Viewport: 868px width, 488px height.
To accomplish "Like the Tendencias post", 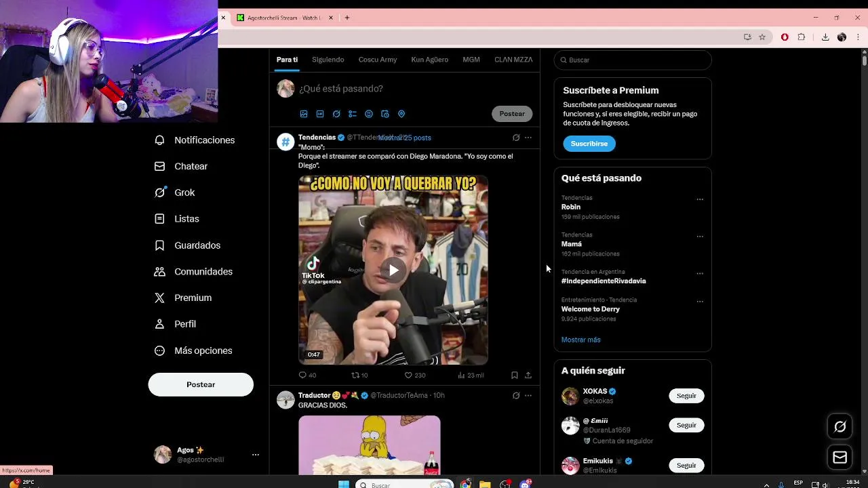I will [414, 375].
